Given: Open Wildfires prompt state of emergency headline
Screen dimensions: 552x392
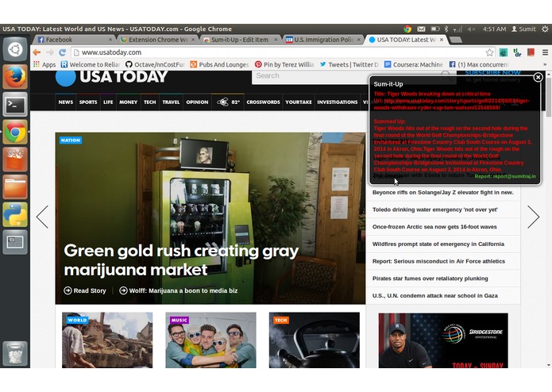Looking at the screenshot, I should click(438, 244).
